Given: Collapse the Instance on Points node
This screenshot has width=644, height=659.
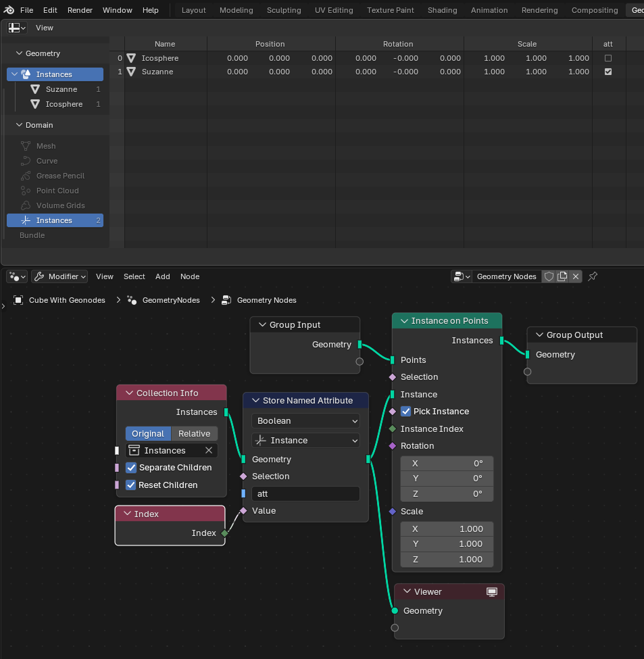Looking at the screenshot, I should [405, 321].
